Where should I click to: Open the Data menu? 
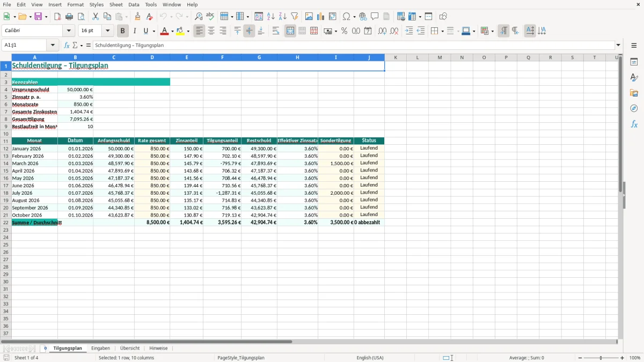pos(134,4)
